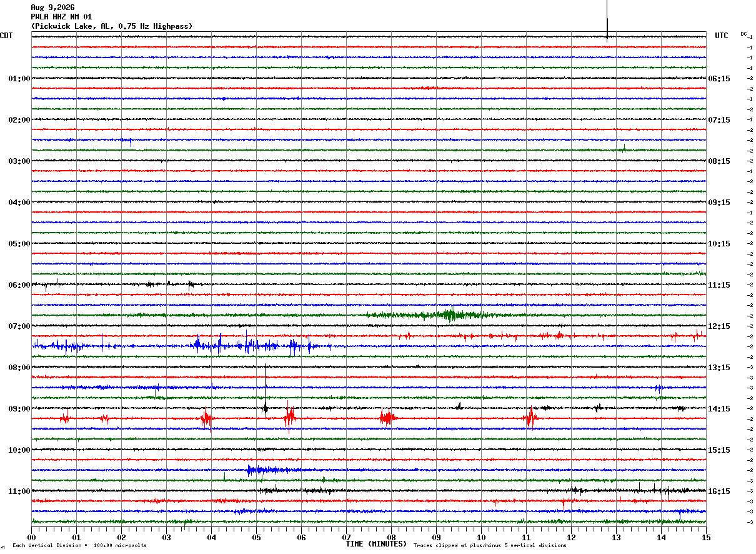Click the green seismic burst near minute 09
The width and height of the screenshot is (756, 554).
click(x=450, y=315)
